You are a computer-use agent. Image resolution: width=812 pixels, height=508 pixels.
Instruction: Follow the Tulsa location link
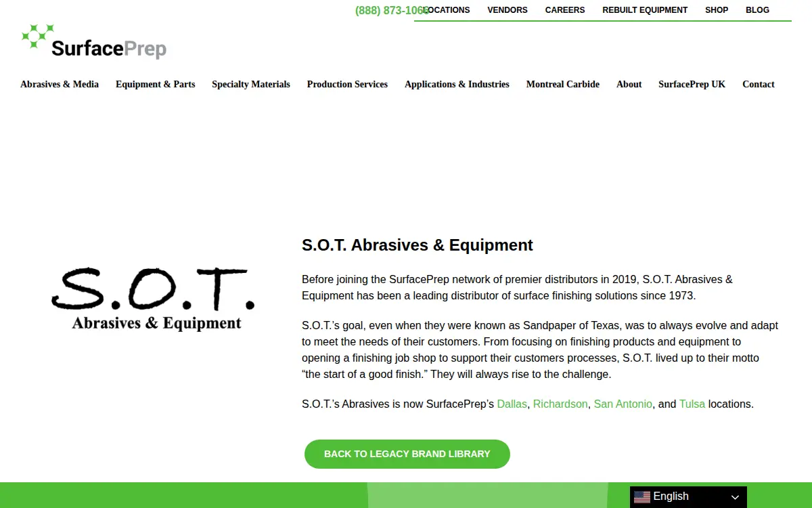692,404
